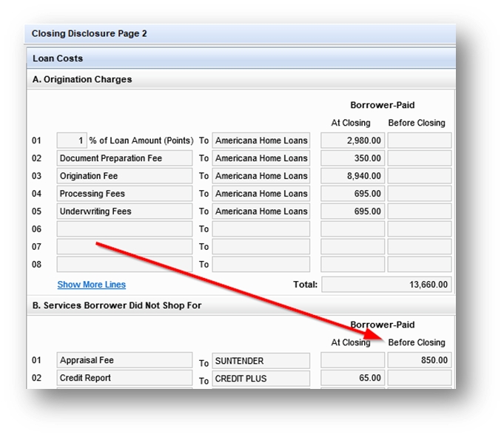Collapse the Loan Costs section header

[58, 58]
